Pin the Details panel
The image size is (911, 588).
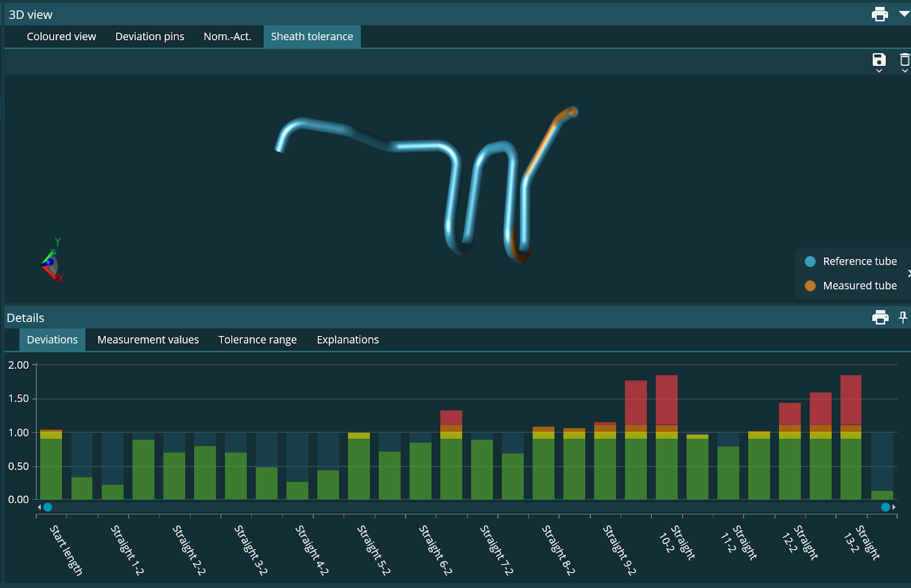(903, 317)
